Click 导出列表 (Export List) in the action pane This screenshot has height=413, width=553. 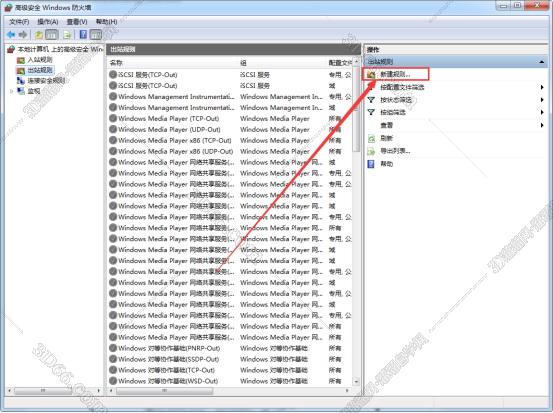[x=395, y=151]
